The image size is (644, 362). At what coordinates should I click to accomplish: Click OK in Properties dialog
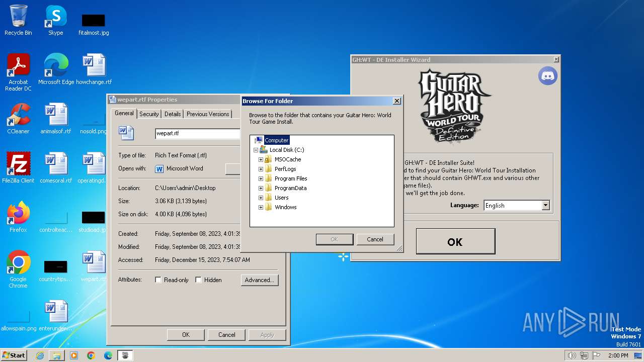coord(186,335)
